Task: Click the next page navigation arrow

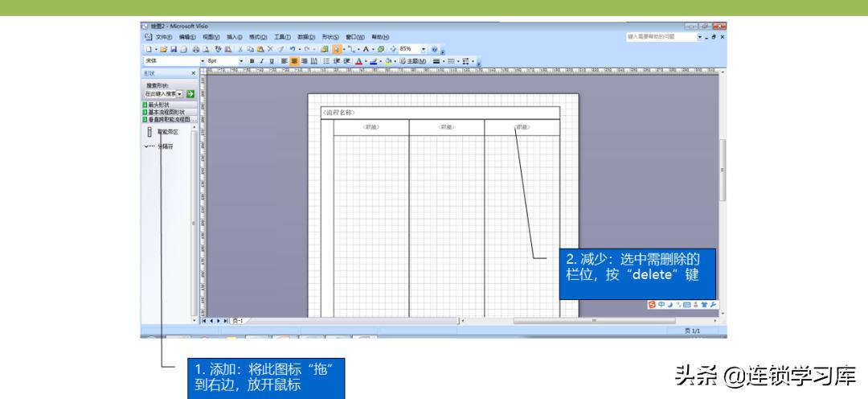Action: [x=218, y=321]
